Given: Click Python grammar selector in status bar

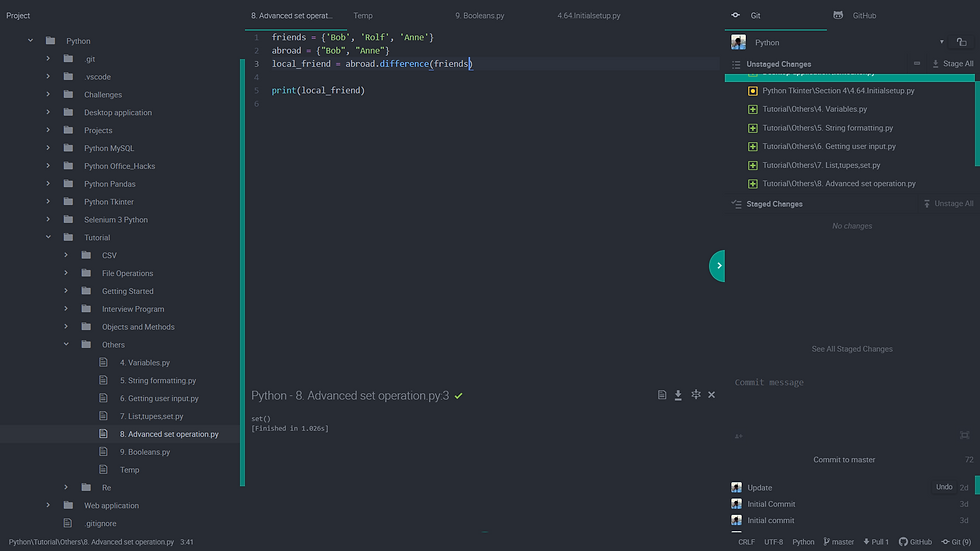Looking at the screenshot, I should click(803, 542).
